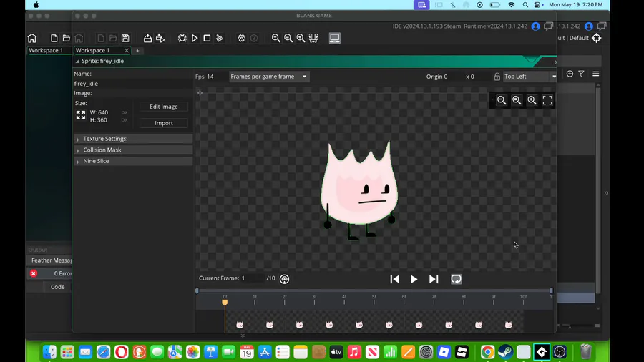Zoom out the sprite preview
This screenshot has height=362, width=644.
(502, 100)
